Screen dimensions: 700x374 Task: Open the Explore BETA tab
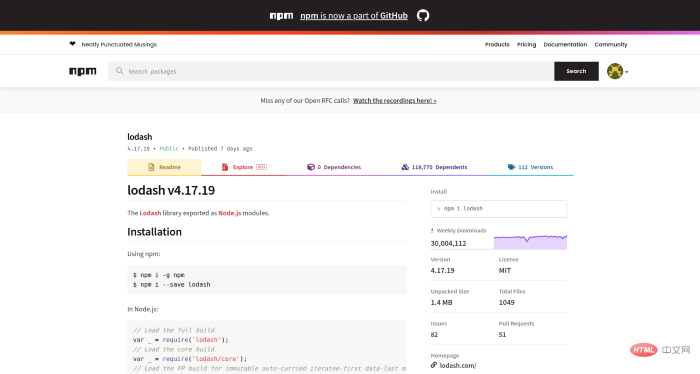pyautogui.click(x=244, y=167)
